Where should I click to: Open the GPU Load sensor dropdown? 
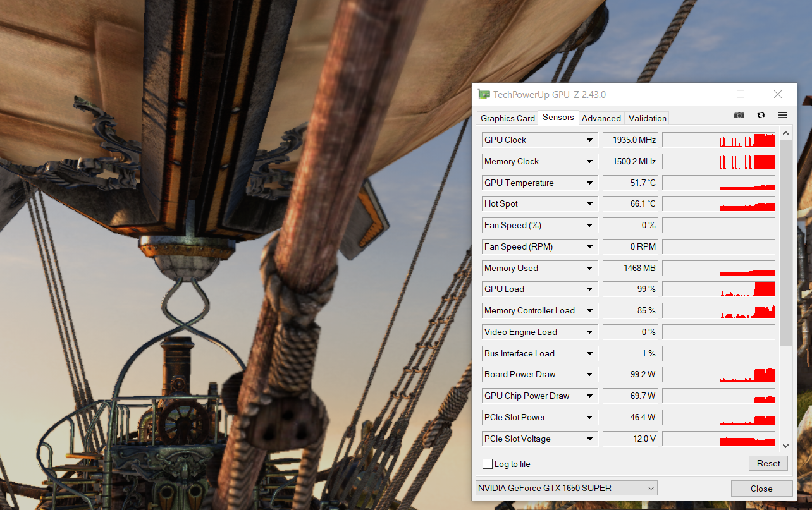click(589, 289)
